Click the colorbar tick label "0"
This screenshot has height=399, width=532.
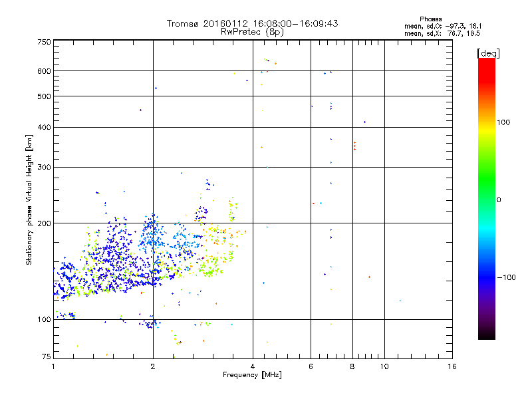498,200
